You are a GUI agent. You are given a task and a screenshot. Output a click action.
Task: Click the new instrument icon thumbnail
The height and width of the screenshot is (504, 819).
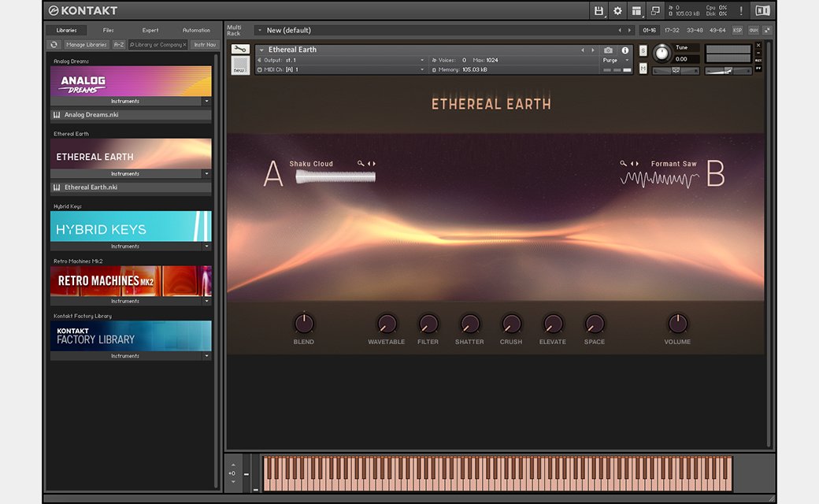[x=239, y=65]
